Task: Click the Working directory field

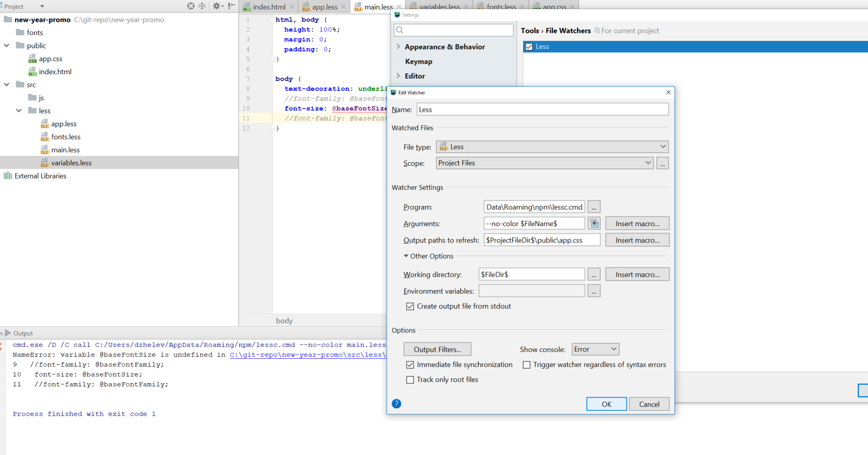Action: point(531,274)
